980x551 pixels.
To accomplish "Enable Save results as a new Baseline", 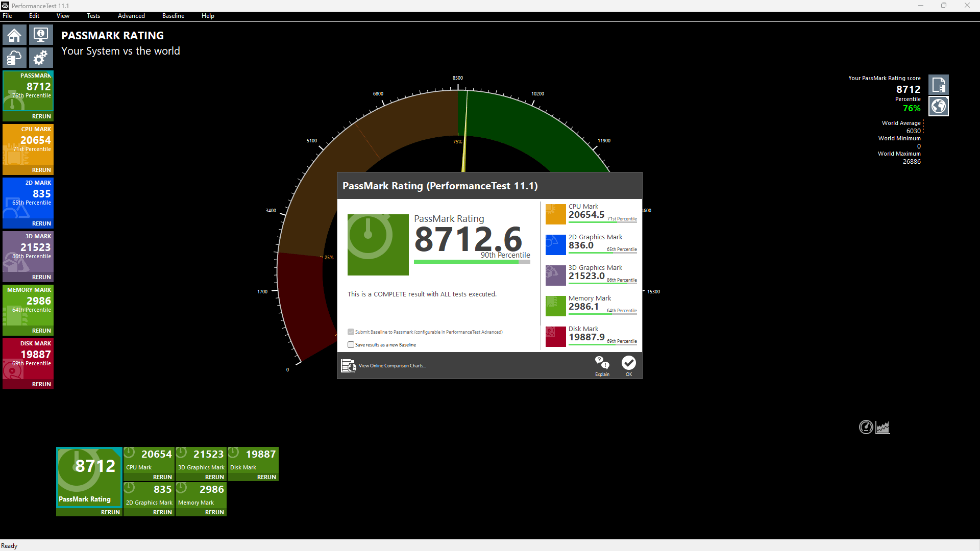I will [x=351, y=344].
